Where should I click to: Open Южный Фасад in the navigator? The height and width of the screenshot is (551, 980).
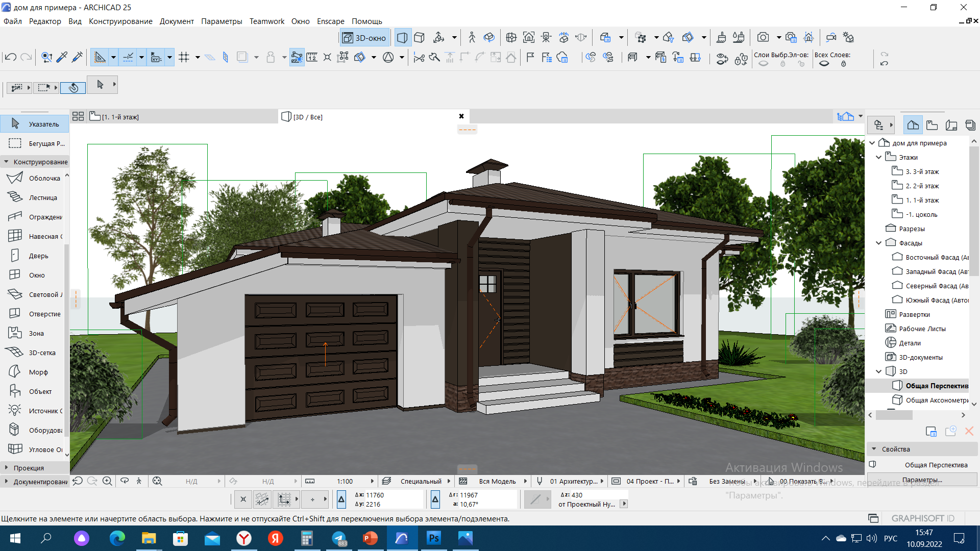click(x=937, y=300)
